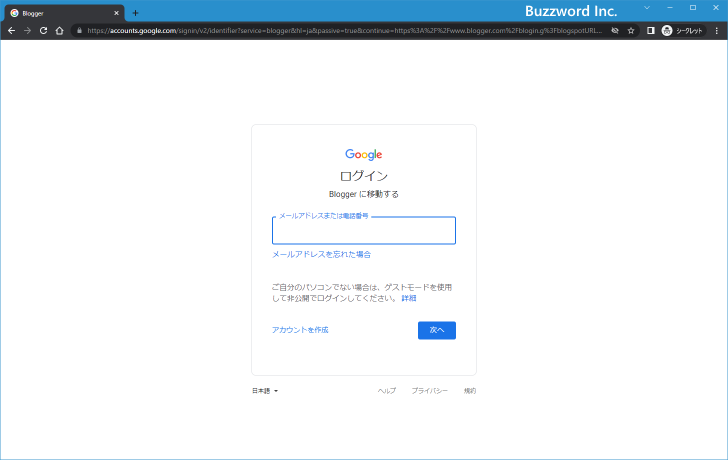Click the address bar URL field
This screenshot has height=460, width=728.
pos(344,31)
